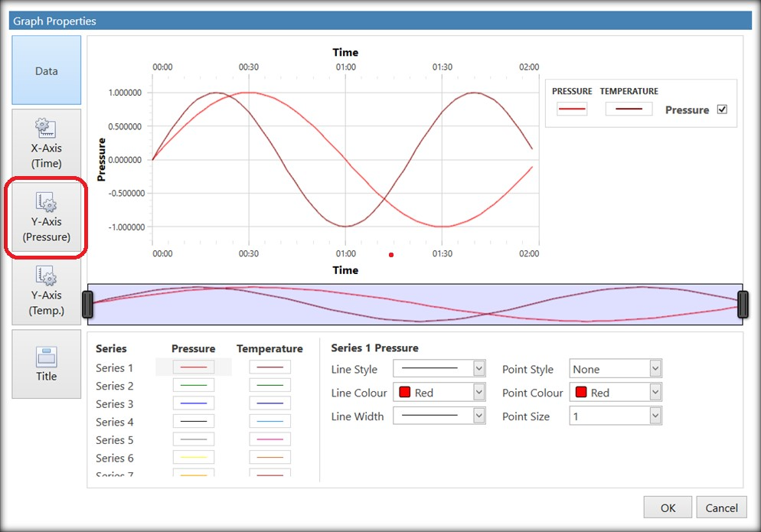Click the PRESSURE legend red line swatch
Image resolution: width=761 pixels, height=532 pixels.
pos(572,109)
